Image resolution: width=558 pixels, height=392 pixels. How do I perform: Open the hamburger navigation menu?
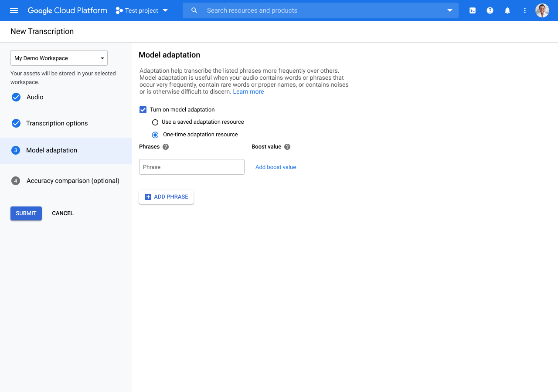click(x=14, y=10)
